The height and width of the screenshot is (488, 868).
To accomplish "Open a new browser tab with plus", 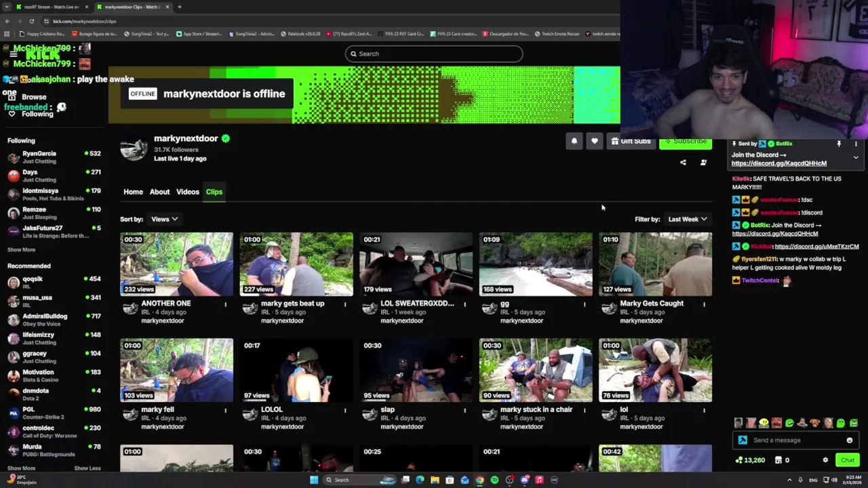I will (x=179, y=7).
